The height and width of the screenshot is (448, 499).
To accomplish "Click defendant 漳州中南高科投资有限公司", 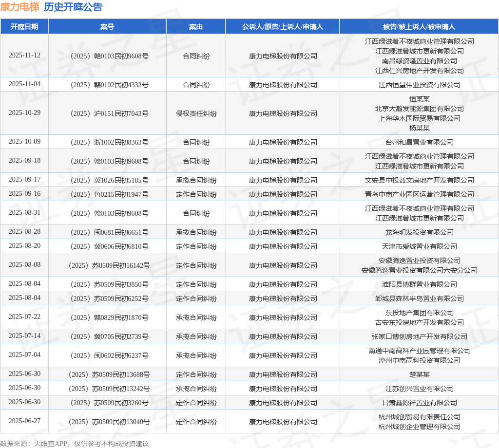I will point(419,360).
